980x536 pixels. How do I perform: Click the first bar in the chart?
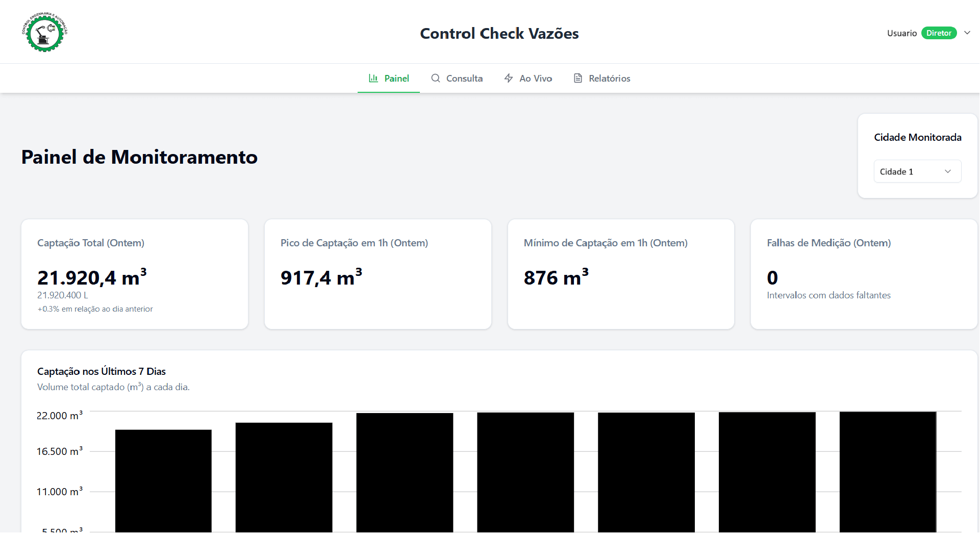point(163,481)
